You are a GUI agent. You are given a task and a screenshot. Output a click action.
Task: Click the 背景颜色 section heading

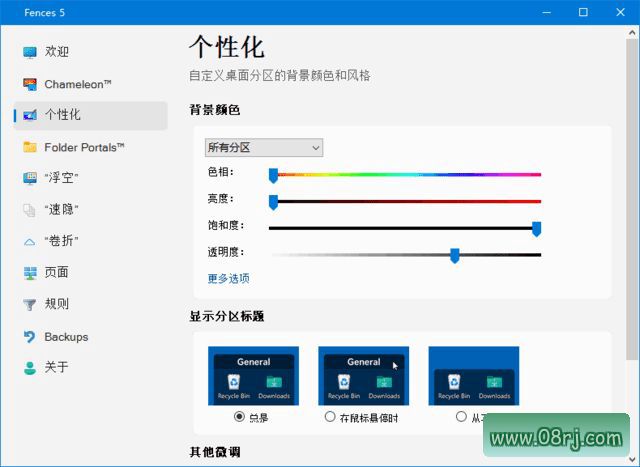click(215, 110)
